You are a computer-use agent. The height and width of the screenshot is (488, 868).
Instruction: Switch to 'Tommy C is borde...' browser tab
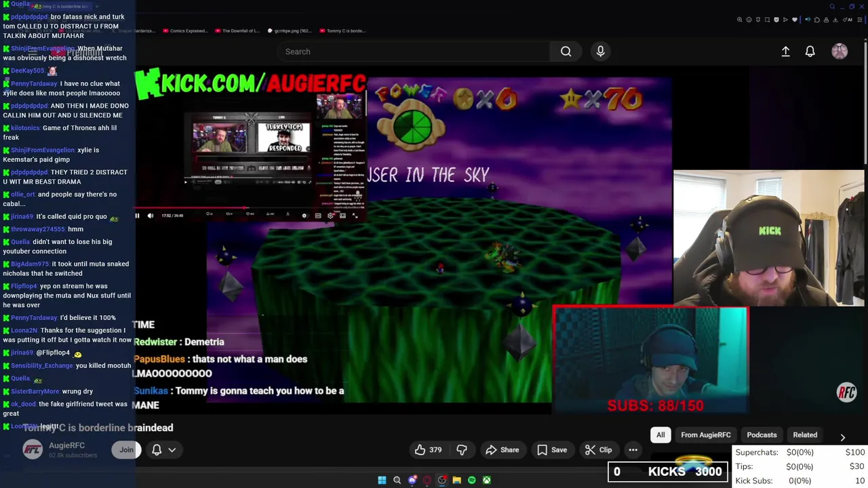(341, 30)
